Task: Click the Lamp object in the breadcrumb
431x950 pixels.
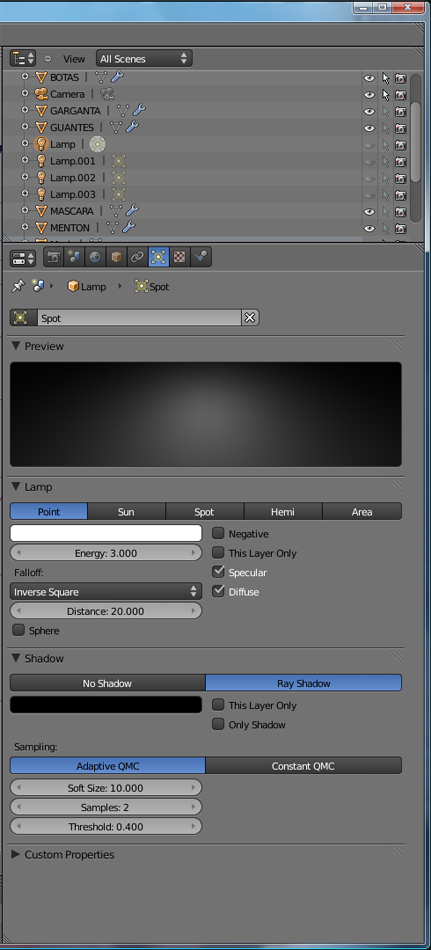Action: point(87,287)
